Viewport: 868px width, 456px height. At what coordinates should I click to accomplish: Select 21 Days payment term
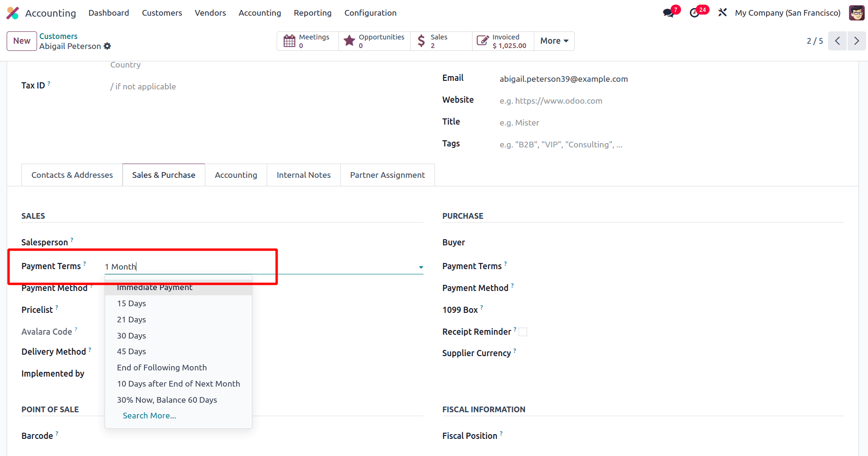pyautogui.click(x=178, y=320)
